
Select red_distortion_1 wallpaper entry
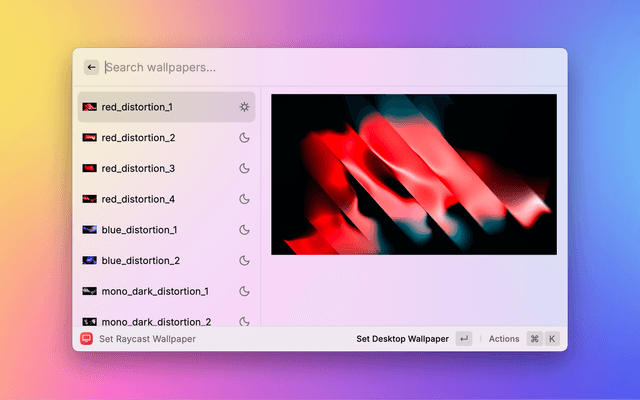pos(138,106)
